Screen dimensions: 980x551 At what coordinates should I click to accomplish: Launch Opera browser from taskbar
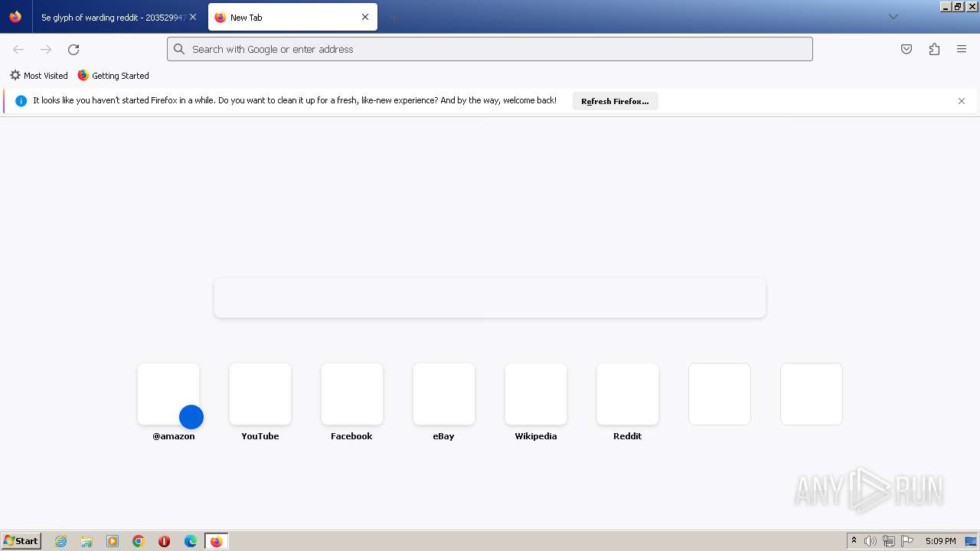pyautogui.click(x=164, y=541)
